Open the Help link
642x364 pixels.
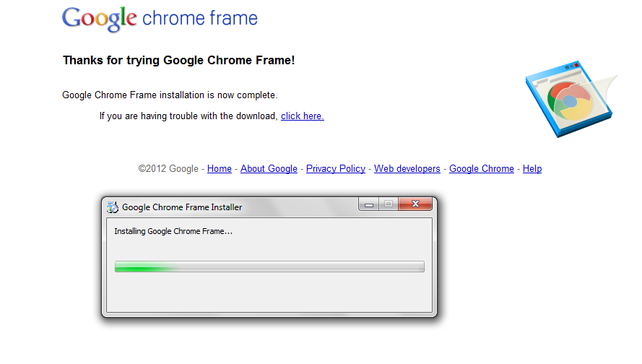[532, 169]
